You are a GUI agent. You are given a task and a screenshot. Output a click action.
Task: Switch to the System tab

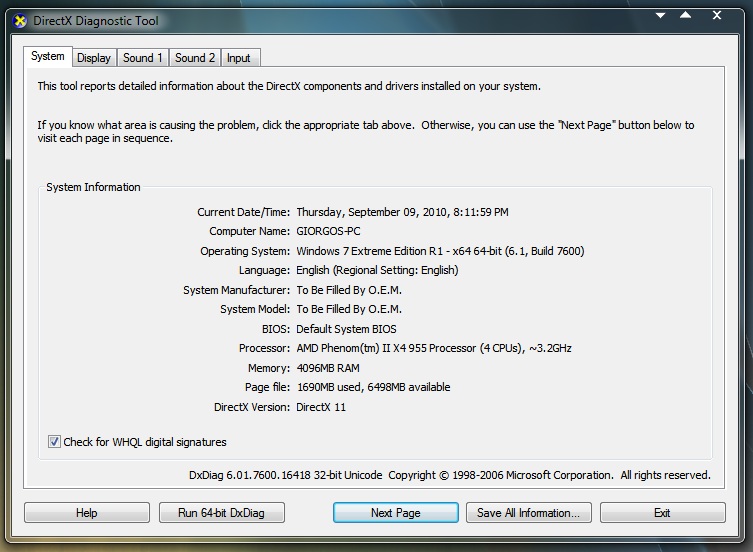(48, 56)
